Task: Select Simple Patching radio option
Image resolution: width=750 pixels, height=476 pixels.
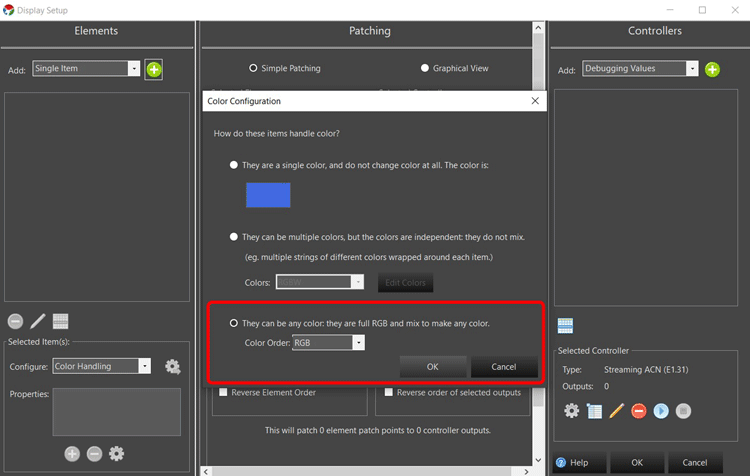Action: pyautogui.click(x=253, y=68)
